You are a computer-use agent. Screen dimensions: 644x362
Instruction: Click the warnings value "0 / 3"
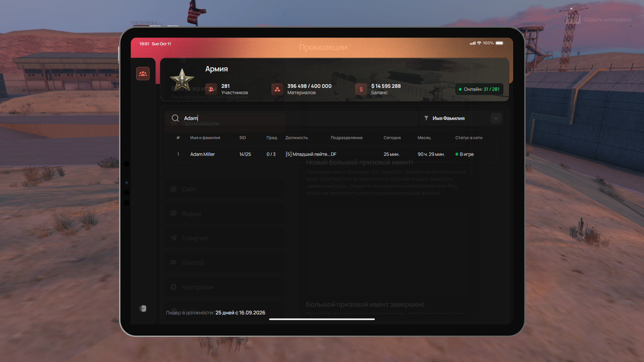click(271, 154)
